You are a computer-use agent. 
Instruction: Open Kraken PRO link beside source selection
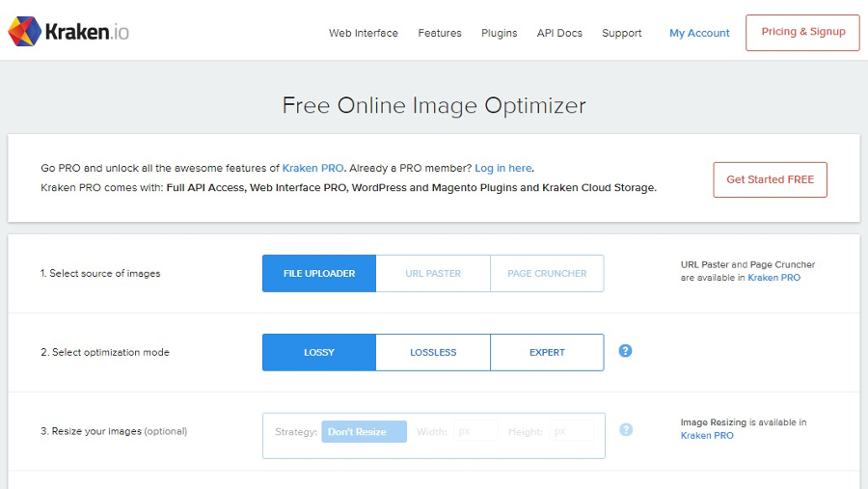pos(773,278)
